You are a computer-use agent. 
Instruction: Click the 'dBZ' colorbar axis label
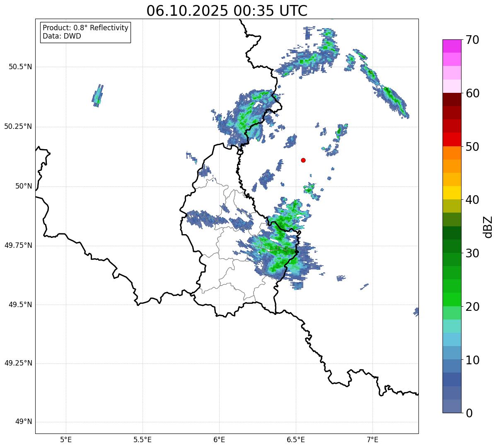coord(488,226)
